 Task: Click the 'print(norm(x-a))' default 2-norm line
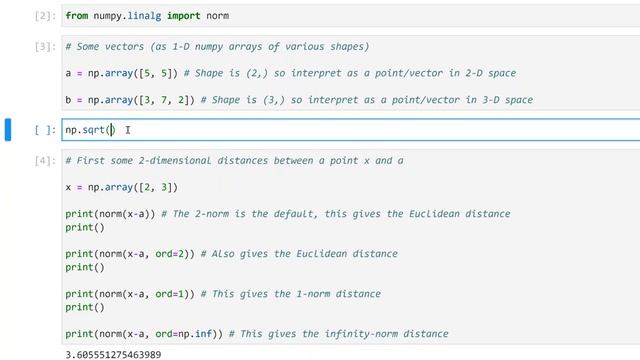[x=288, y=214]
